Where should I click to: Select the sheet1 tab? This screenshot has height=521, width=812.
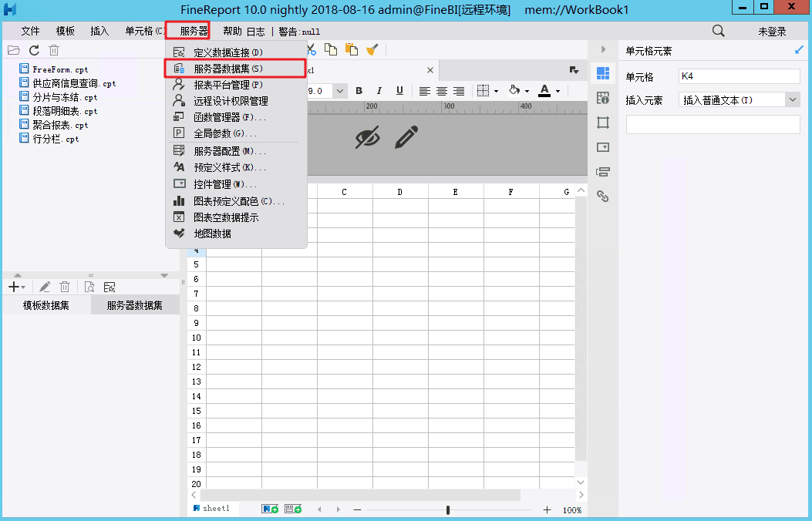click(x=211, y=509)
